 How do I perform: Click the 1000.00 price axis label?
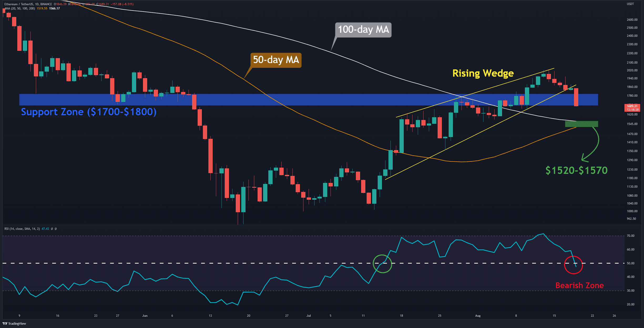tap(632, 211)
